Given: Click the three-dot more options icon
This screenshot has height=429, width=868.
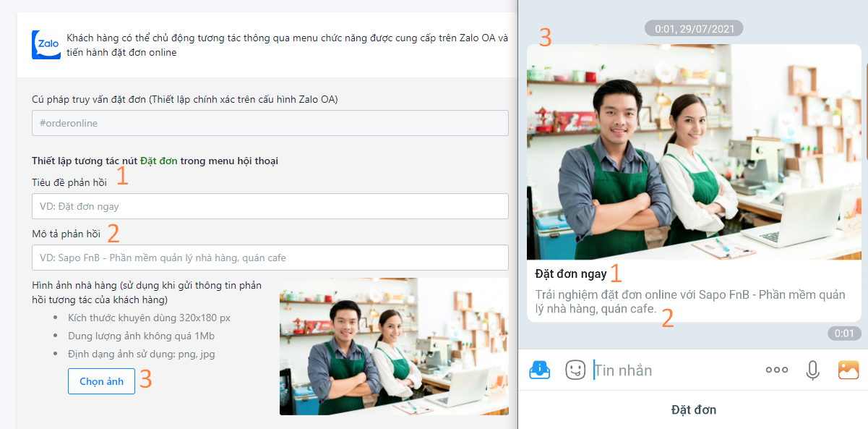Looking at the screenshot, I should tap(776, 370).
